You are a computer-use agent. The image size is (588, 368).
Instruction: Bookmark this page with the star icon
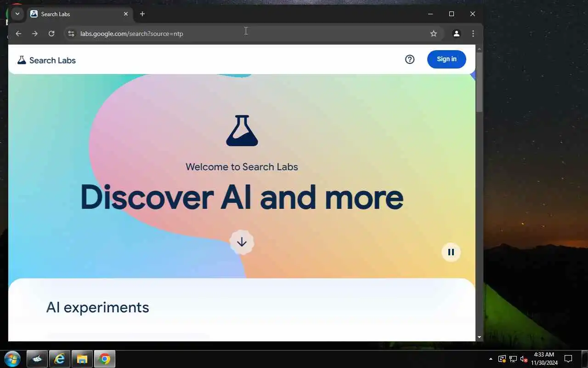click(x=433, y=34)
